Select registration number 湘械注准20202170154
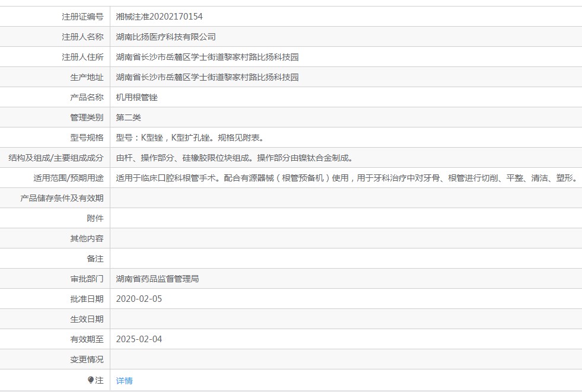The width and height of the screenshot is (582, 392). 159,17
